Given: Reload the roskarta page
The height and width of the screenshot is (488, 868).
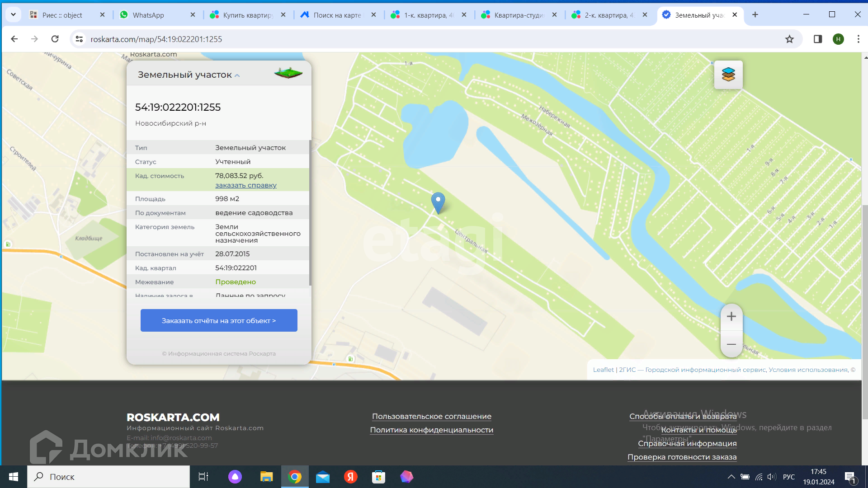Looking at the screenshot, I should tap(55, 39).
